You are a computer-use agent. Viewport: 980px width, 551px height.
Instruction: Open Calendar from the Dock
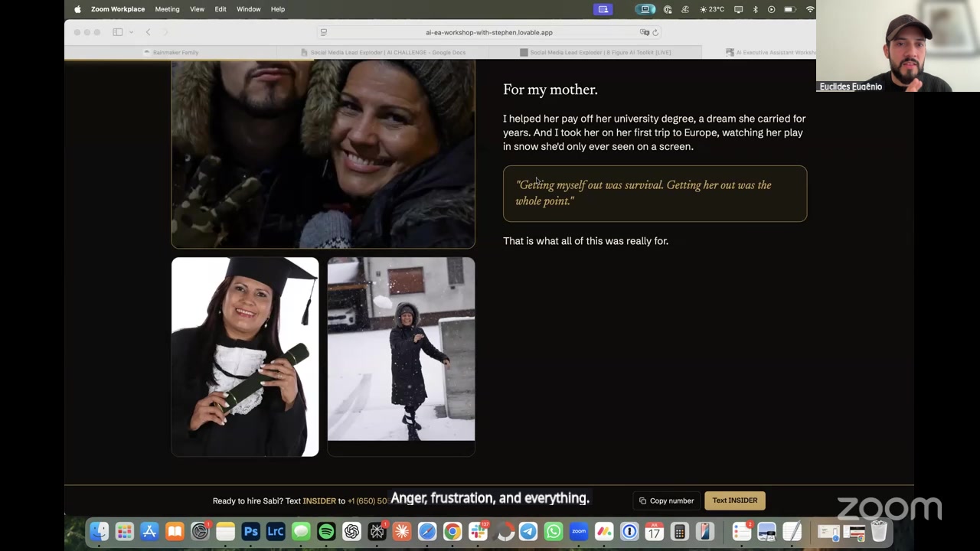pyautogui.click(x=655, y=531)
